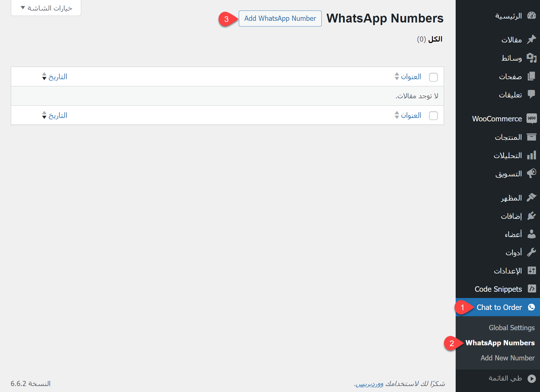This screenshot has width=540, height=392.
Task: Click the plug icon beside إضافات
Action: pyautogui.click(x=531, y=216)
